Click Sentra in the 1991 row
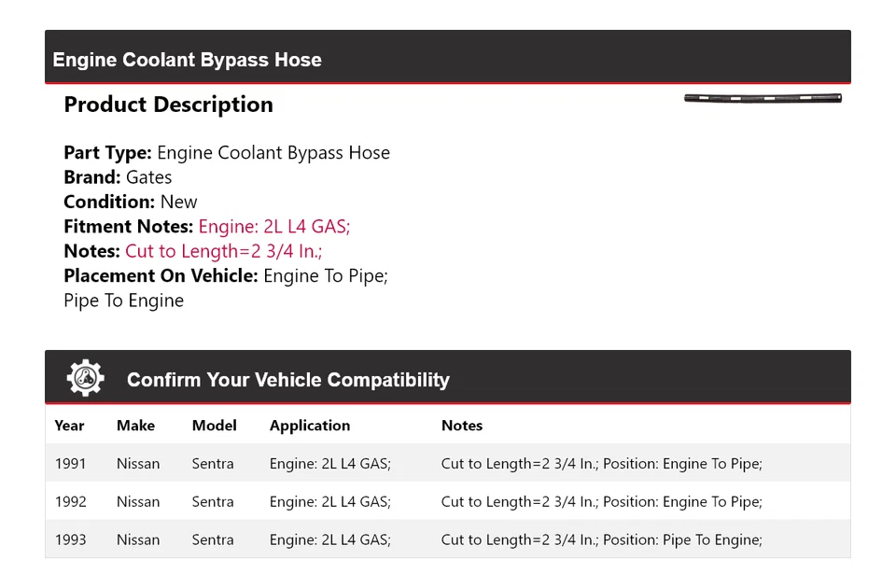The width and height of the screenshot is (896, 588). [213, 464]
